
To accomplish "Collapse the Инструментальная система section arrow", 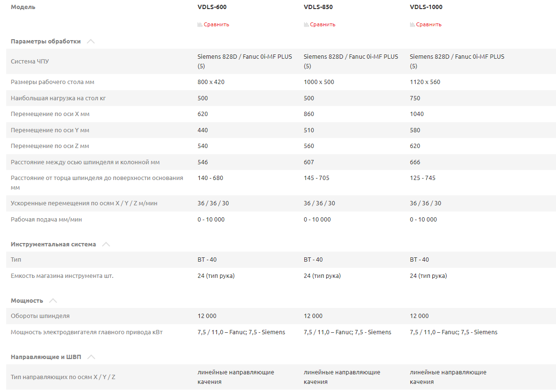I will 106,244.
